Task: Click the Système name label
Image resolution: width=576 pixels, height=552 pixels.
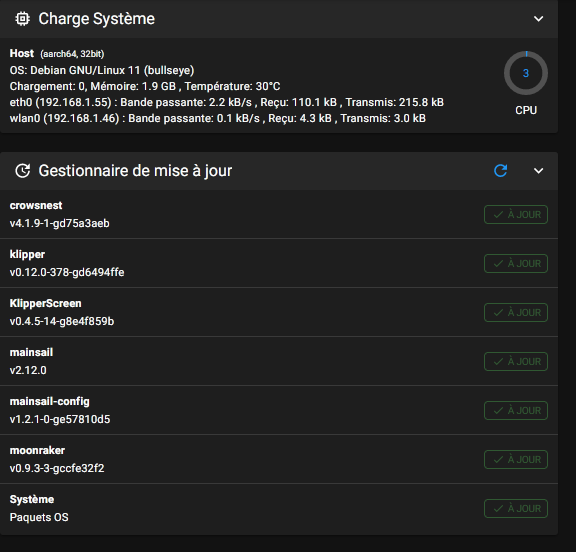Action: tap(32, 499)
